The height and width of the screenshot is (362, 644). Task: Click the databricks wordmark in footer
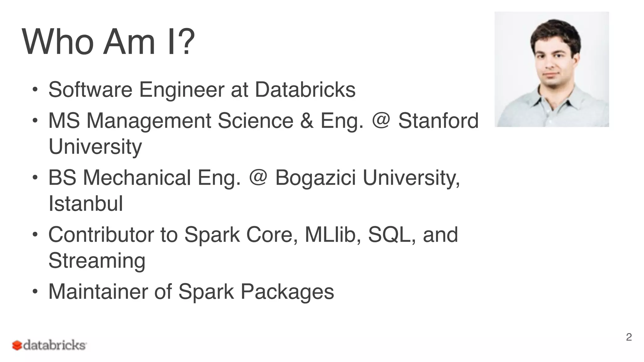coord(55,345)
